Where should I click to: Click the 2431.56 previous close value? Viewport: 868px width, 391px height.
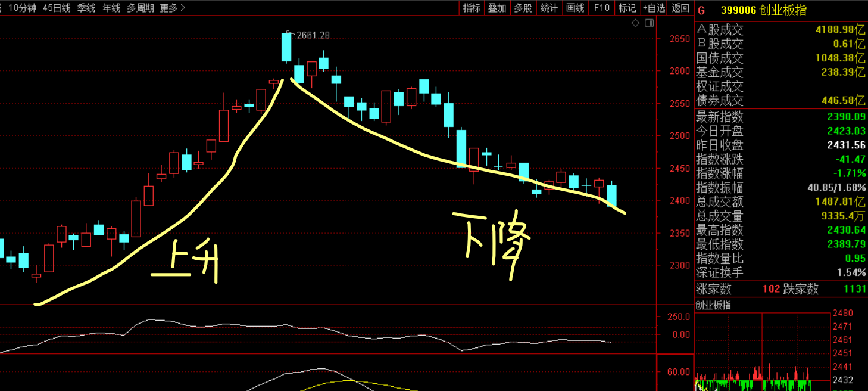pyautogui.click(x=846, y=145)
